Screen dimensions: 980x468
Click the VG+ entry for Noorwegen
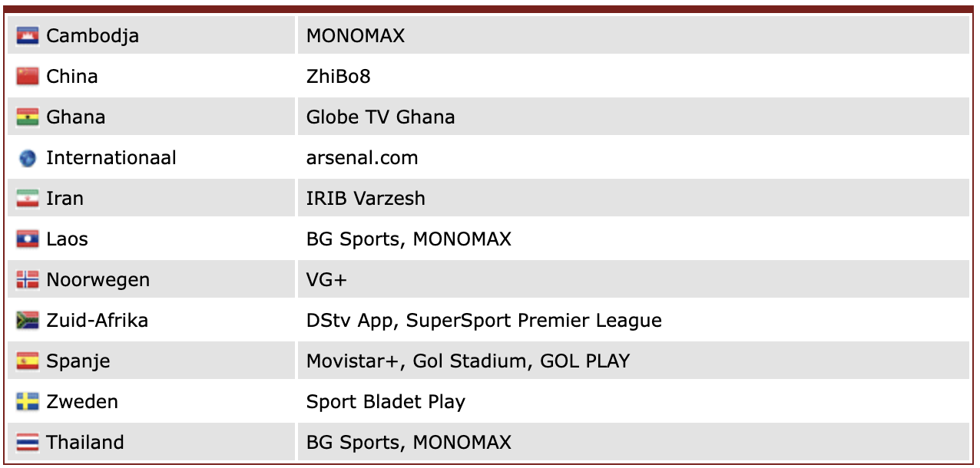click(326, 280)
